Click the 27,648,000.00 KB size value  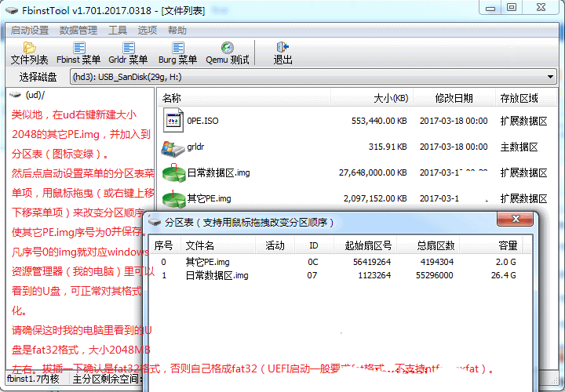click(373, 172)
